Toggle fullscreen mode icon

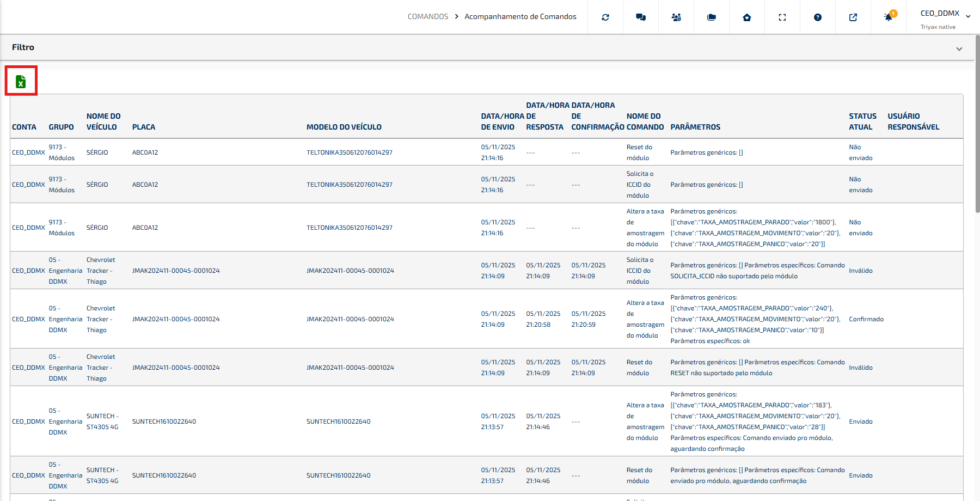coord(782,17)
